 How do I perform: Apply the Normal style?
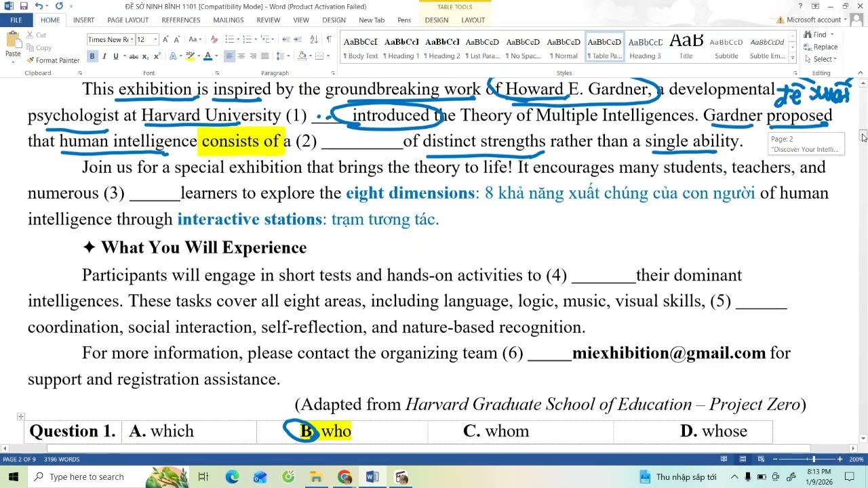tap(564, 47)
